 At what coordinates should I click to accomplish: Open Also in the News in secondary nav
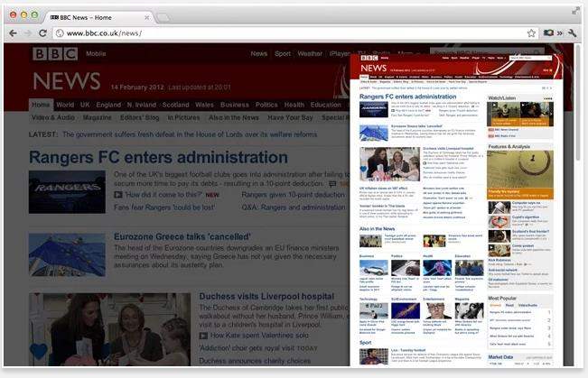click(x=234, y=117)
